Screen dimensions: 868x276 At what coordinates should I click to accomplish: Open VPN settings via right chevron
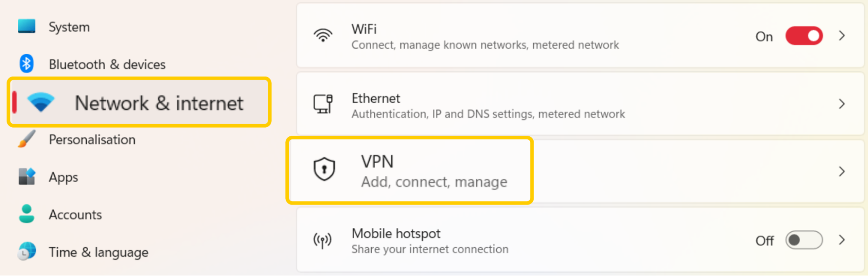pyautogui.click(x=842, y=171)
